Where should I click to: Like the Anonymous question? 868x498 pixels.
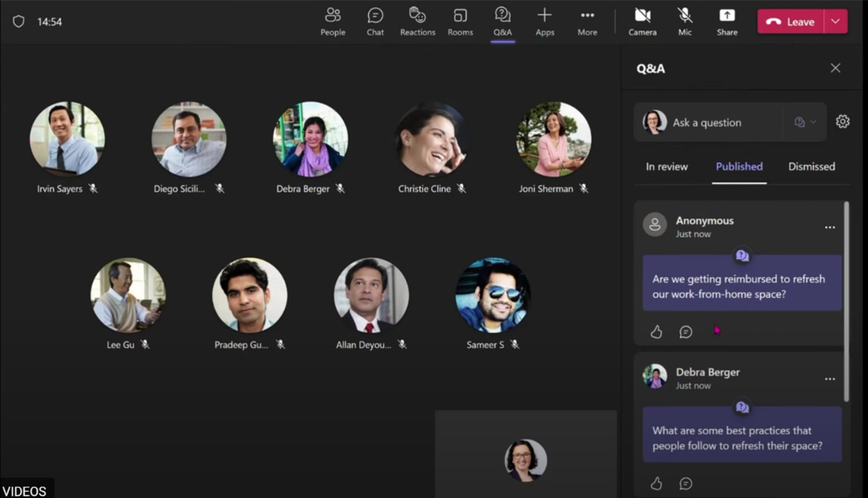(656, 332)
